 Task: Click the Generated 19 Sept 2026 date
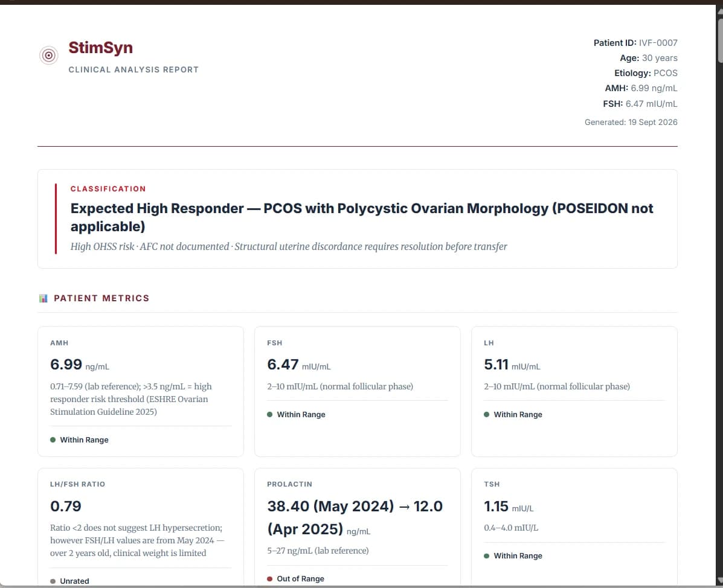point(631,122)
